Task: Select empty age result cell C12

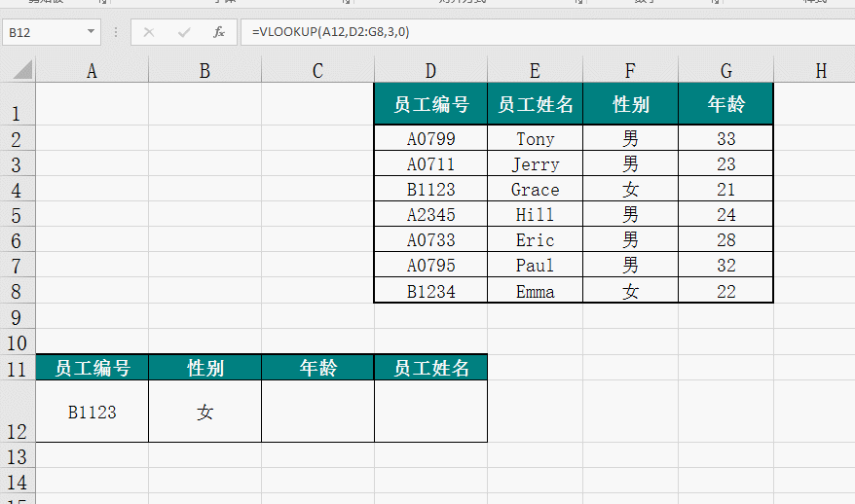Action: [x=317, y=412]
